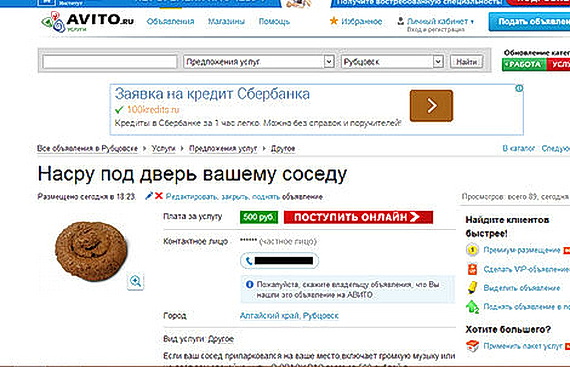
Task: Click the Поднять объявление green arrow icon
Action: [472, 307]
